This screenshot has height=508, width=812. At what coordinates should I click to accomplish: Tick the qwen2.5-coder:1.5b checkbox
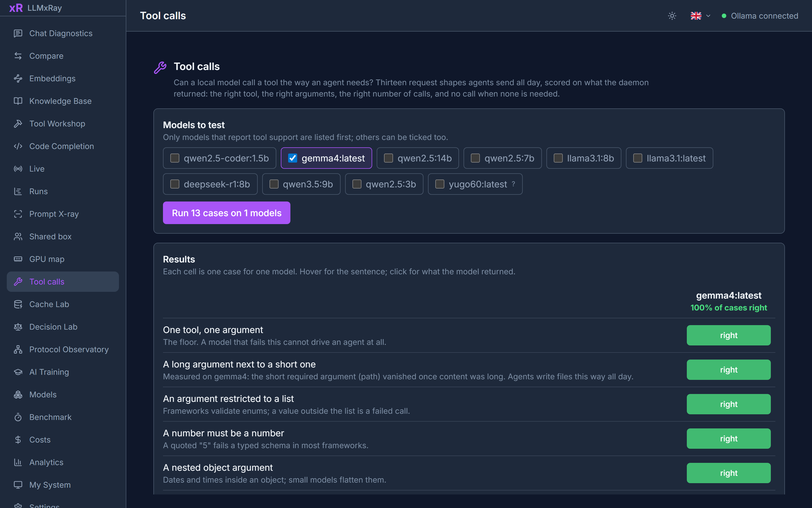pos(175,158)
